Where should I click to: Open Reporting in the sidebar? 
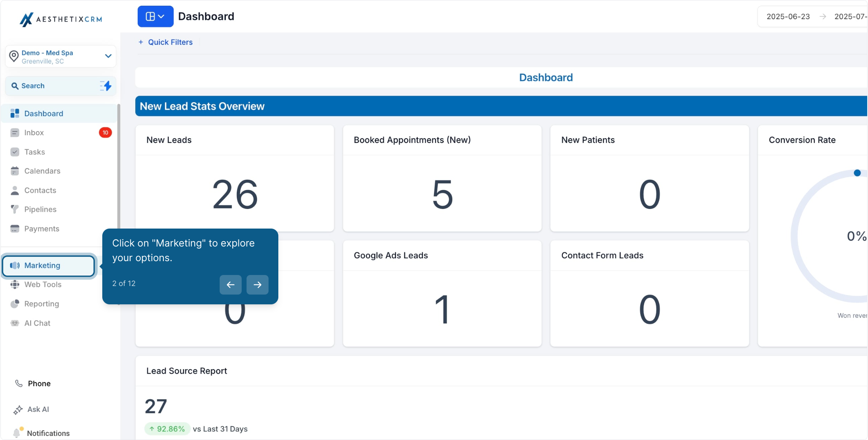pos(42,304)
